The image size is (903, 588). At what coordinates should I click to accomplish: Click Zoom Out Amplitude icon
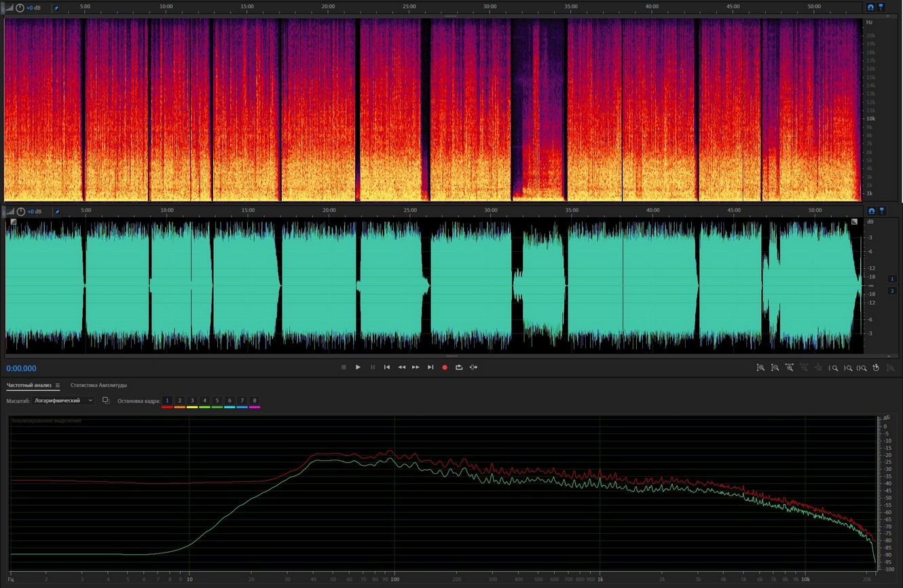point(775,367)
